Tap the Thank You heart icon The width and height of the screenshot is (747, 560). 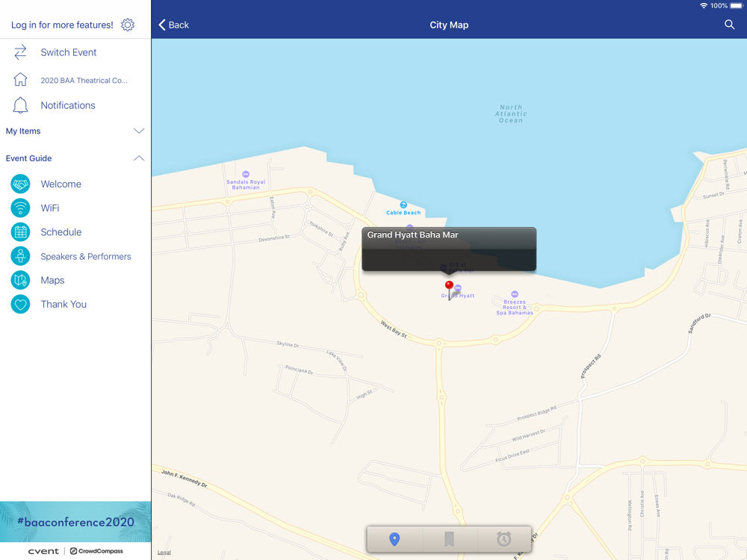coord(20,305)
